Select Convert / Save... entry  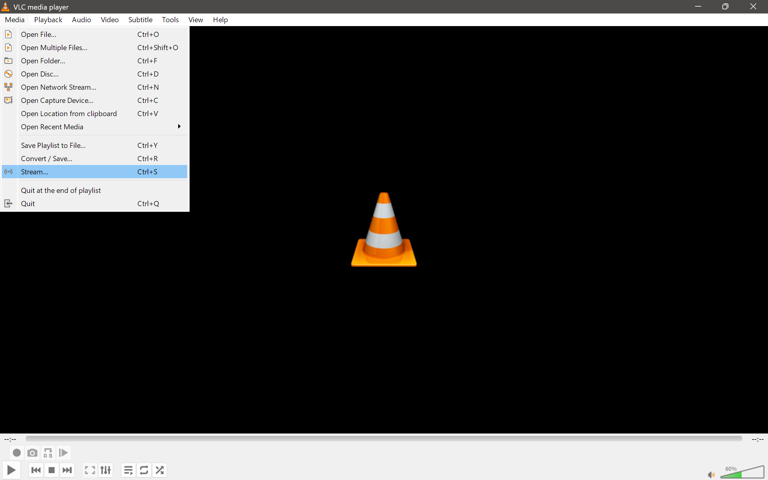pyautogui.click(x=95, y=159)
